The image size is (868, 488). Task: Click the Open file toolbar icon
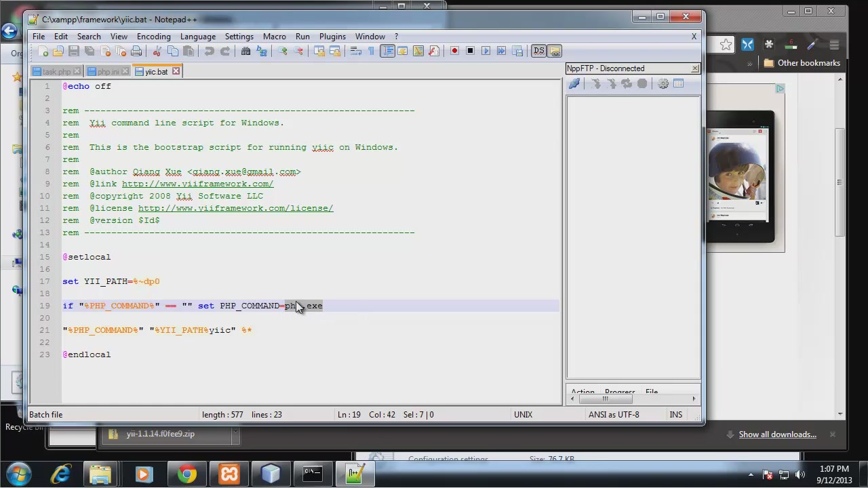point(58,52)
